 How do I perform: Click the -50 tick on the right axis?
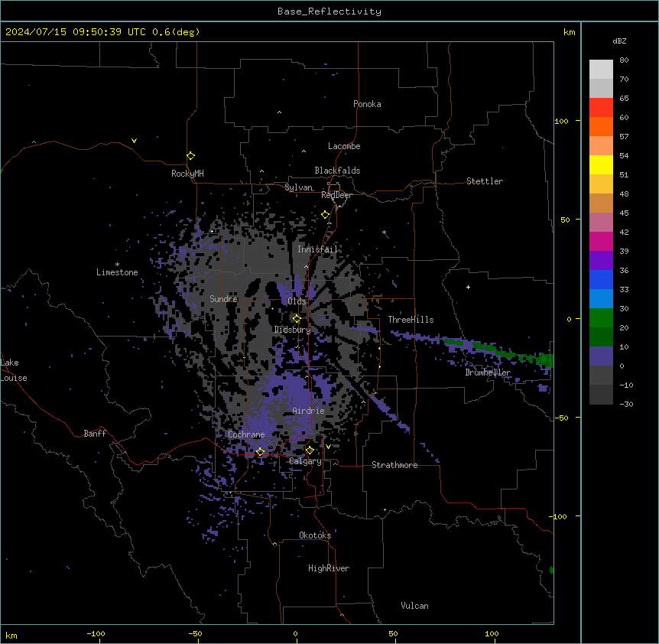tap(561, 418)
